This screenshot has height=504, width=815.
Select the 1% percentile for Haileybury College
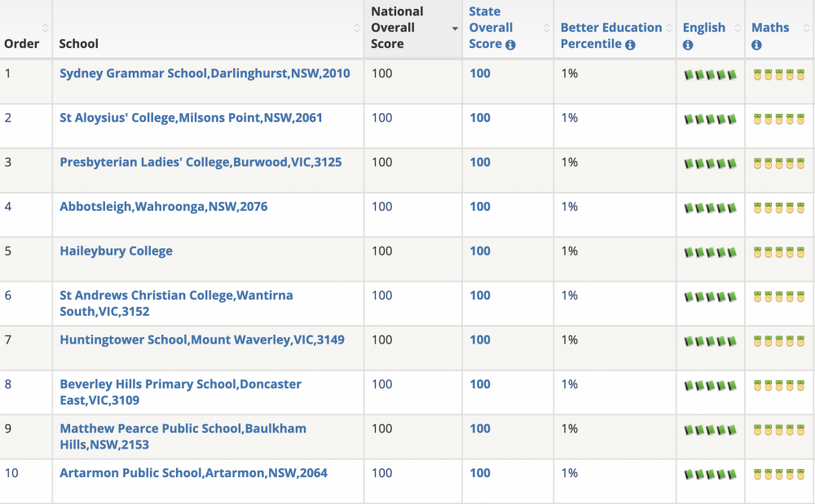pyautogui.click(x=570, y=251)
